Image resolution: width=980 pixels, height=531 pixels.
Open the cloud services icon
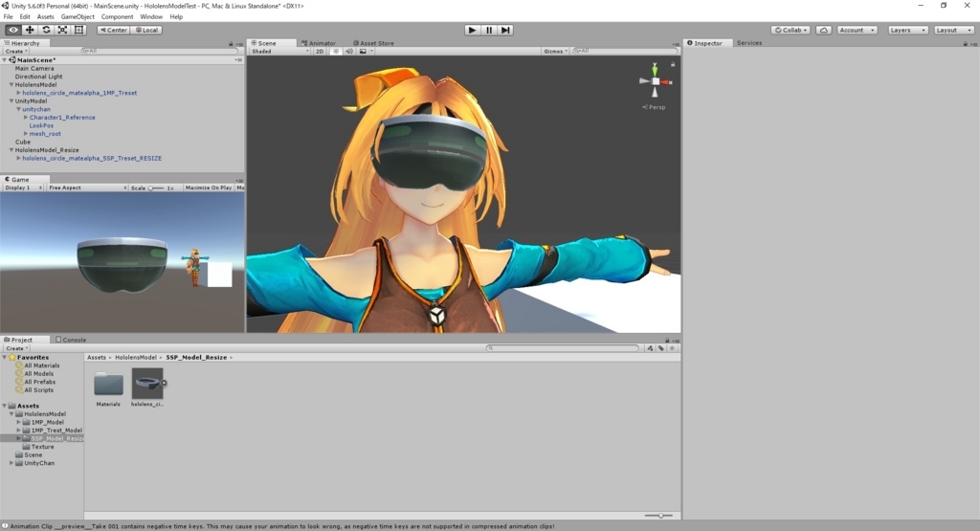[824, 30]
